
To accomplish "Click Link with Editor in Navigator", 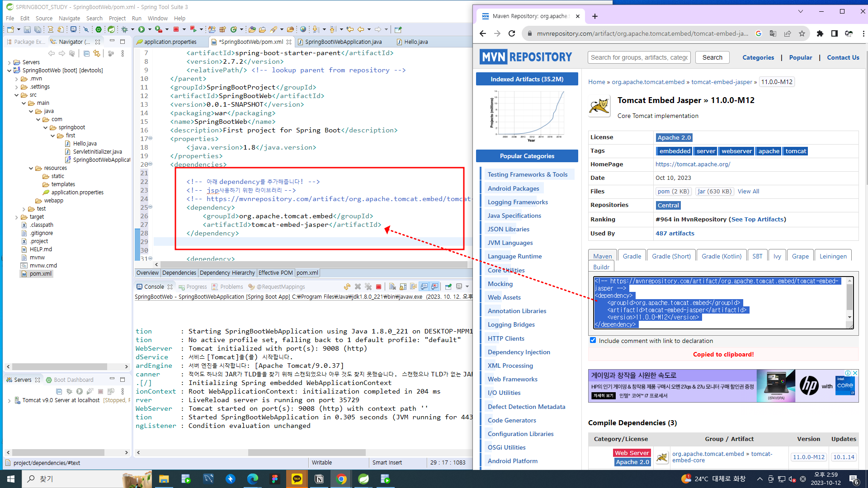I will [96, 53].
